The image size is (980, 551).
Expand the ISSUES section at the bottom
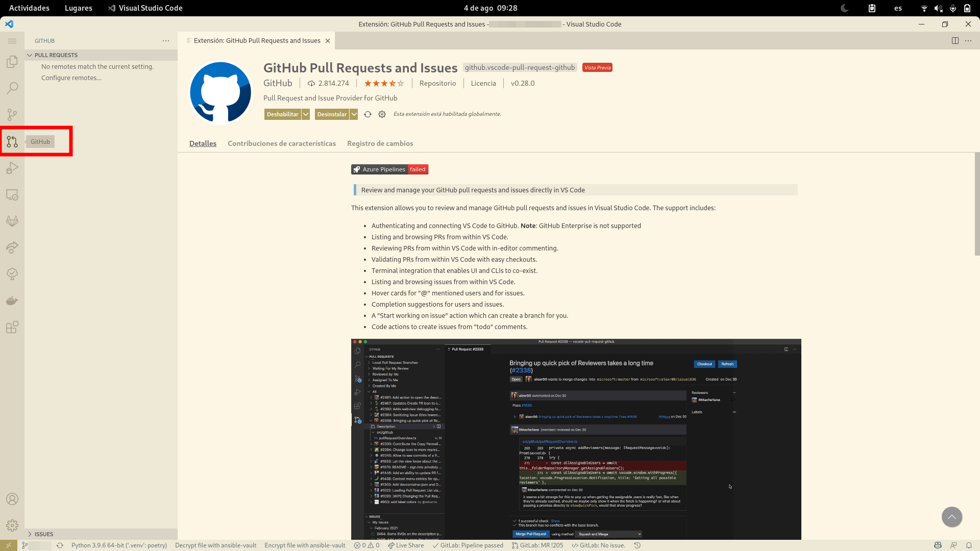pos(43,534)
